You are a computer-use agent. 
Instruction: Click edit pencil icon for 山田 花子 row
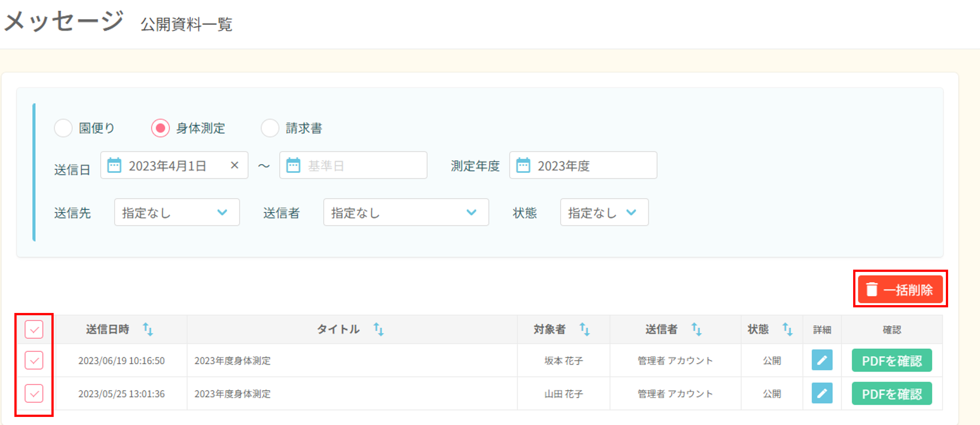822,393
